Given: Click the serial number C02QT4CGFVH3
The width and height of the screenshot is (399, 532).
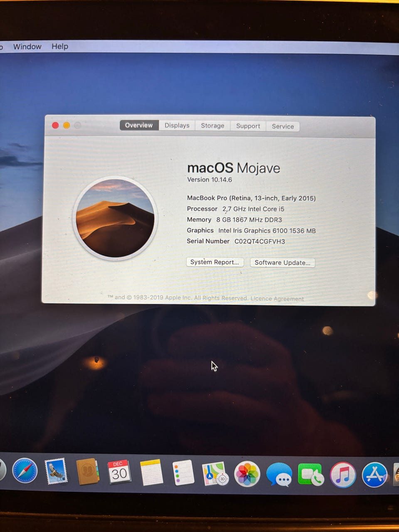Looking at the screenshot, I should click(260, 241).
